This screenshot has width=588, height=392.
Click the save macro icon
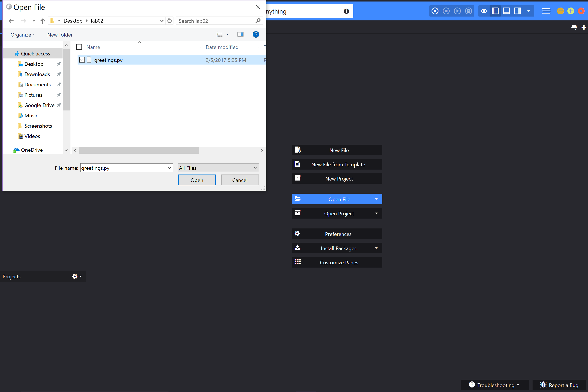[468, 11]
